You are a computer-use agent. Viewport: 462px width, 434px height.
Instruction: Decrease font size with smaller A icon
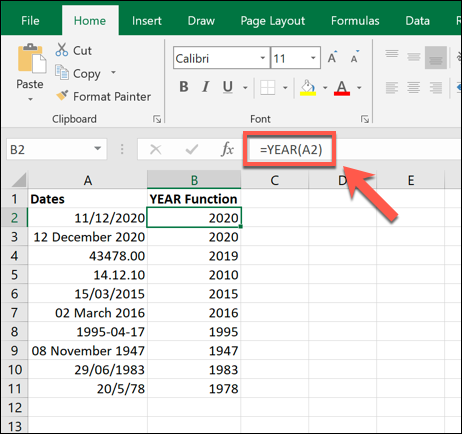(355, 57)
